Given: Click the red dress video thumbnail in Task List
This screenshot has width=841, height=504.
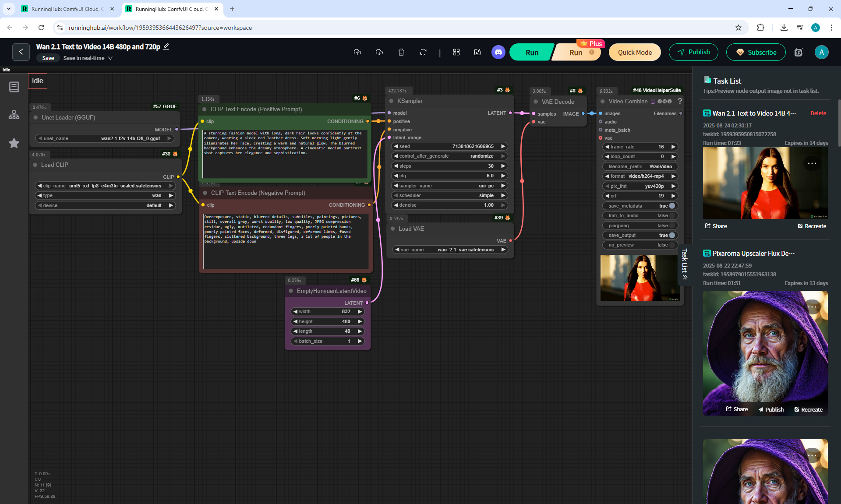Looking at the screenshot, I should click(765, 183).
